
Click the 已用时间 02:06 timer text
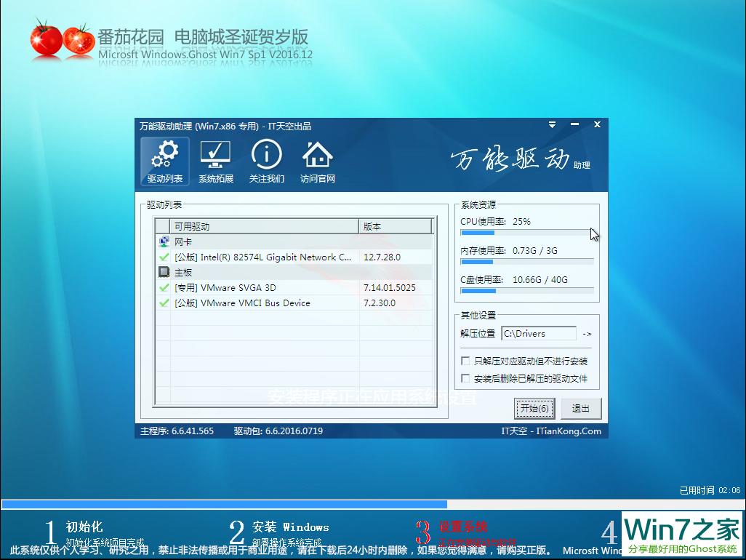pos(710,490)
